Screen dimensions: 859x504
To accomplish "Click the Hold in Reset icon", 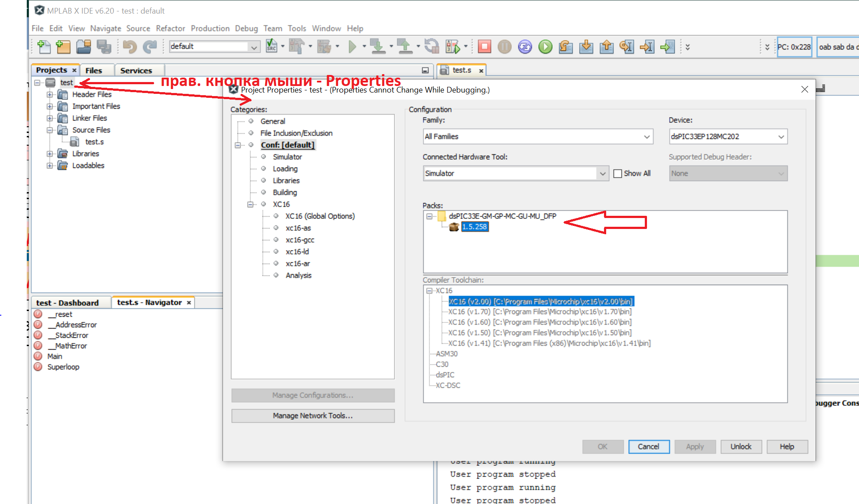I will tap(432, 46).
